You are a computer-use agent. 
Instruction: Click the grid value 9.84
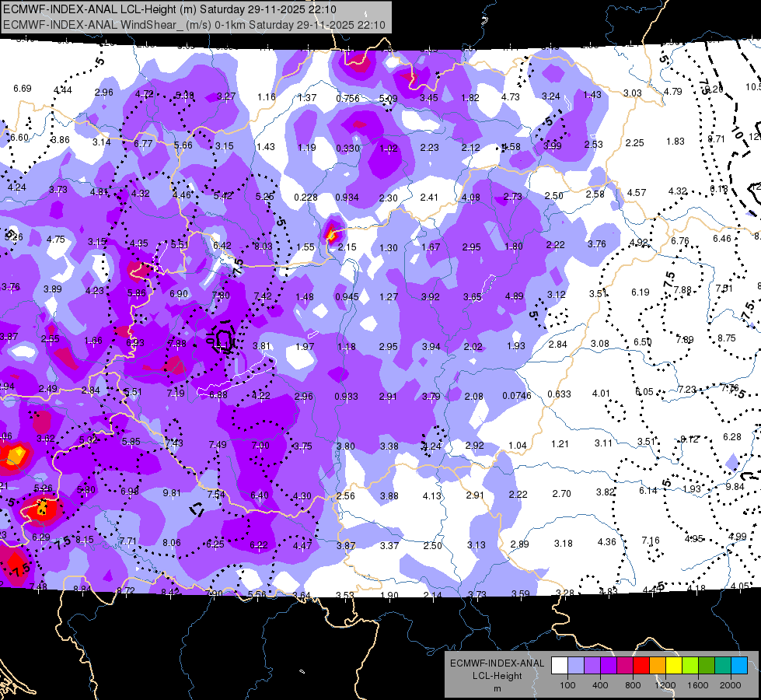point(735,487)
